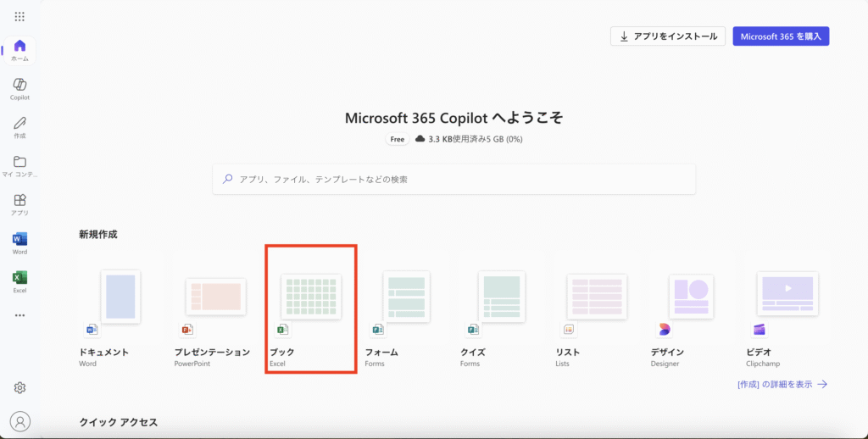Open [作成] の詳細を表示 link
The image size is (868, 439).
tap(782, 384)
